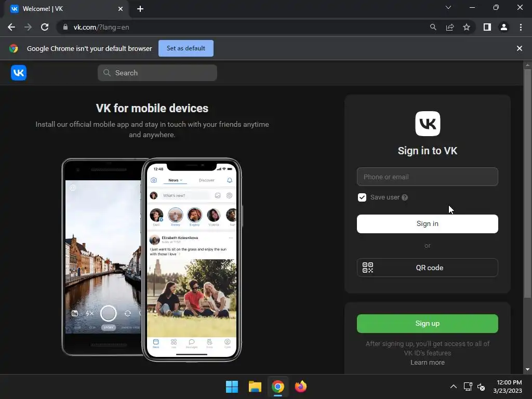The image size is (532, 399).
Task: Open the Windows Start menu
Action: coord(232,387)
